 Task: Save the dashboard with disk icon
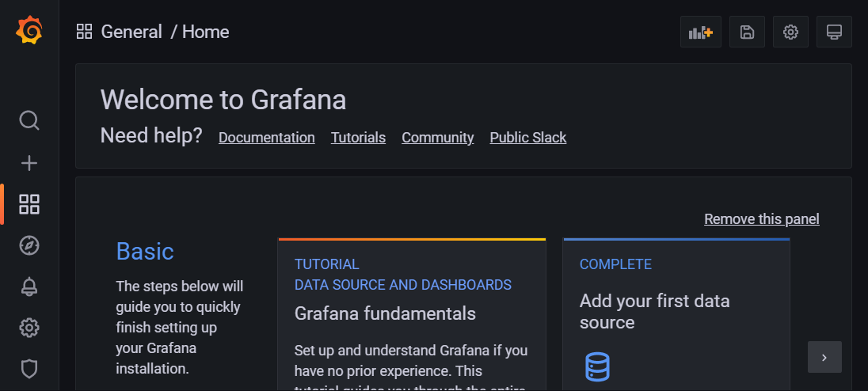click(x=746, y=32)
